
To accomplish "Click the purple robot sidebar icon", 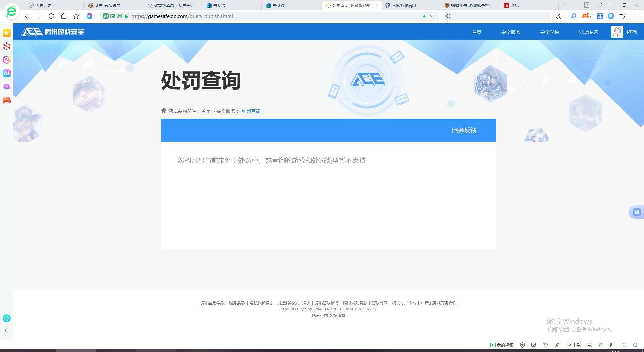I will pyautogui.click(x=7, y=87).
